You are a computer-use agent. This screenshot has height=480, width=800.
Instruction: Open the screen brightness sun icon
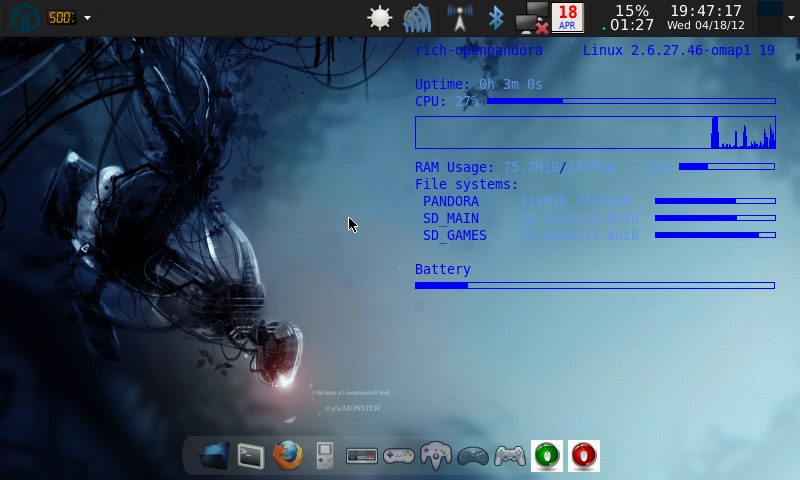point(379,18)
